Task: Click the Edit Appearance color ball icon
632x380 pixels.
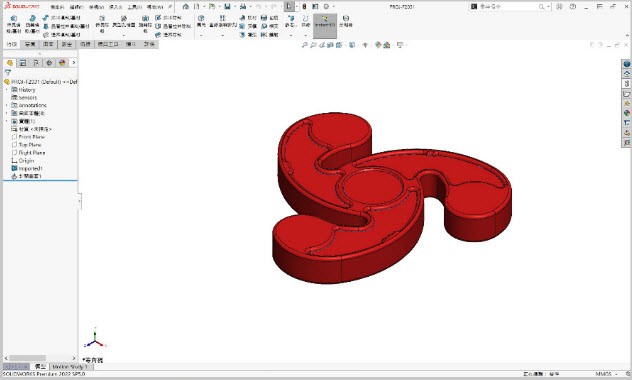Action: tap(378, 45)
